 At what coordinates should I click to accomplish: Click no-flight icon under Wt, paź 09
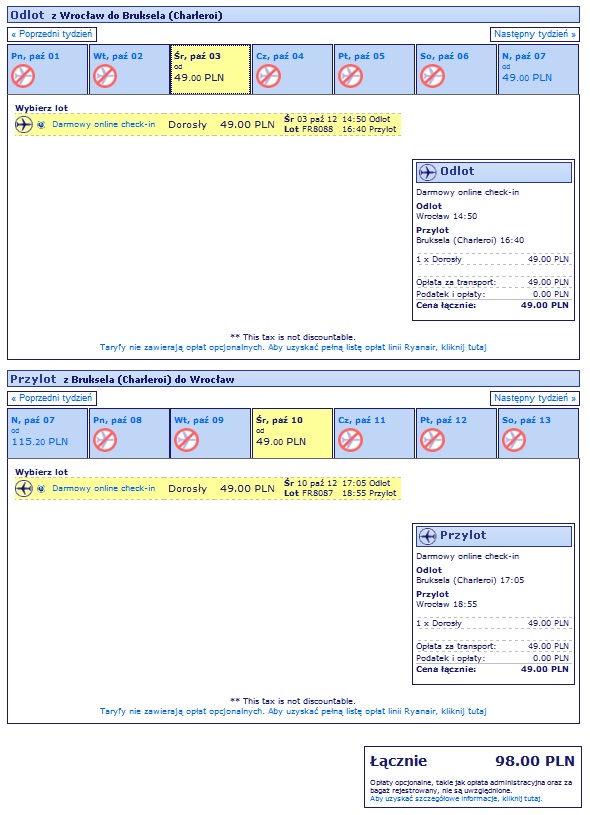186,440
